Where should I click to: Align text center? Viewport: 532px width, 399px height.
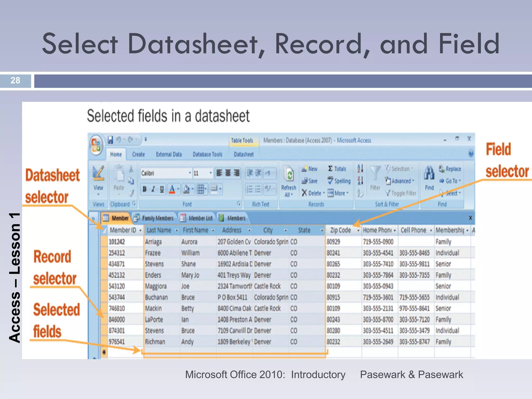[x=228, y=173]
